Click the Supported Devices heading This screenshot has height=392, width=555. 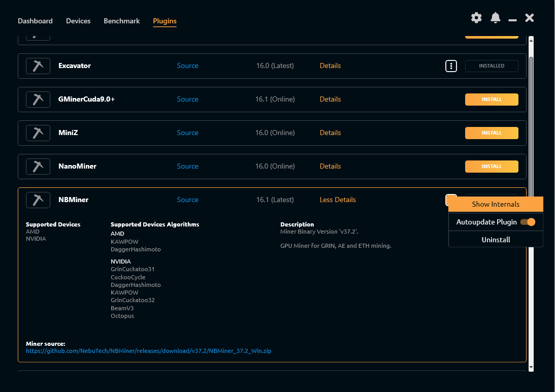[x=53, y=224]
